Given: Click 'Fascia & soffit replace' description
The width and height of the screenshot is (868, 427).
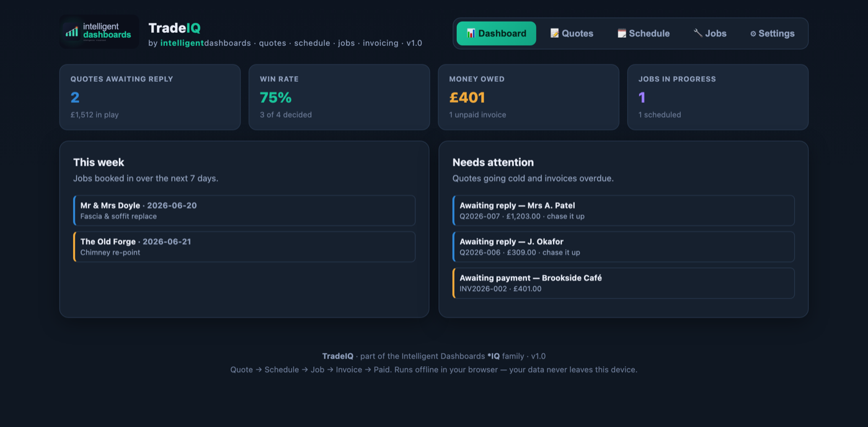Looking at the screenshot, I should click(x=118, y=216).
